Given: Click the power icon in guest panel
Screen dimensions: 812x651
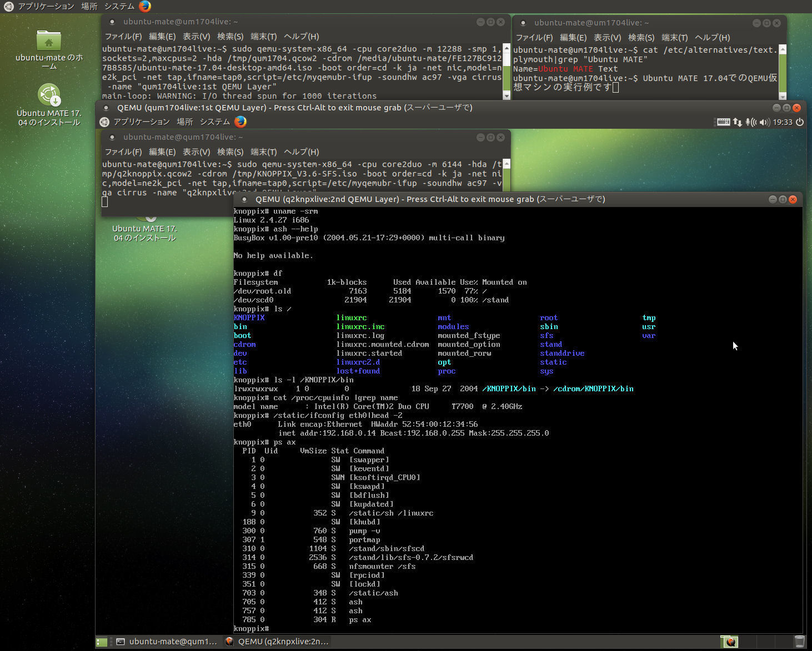Looking at the screenshot, I should 800,122.
